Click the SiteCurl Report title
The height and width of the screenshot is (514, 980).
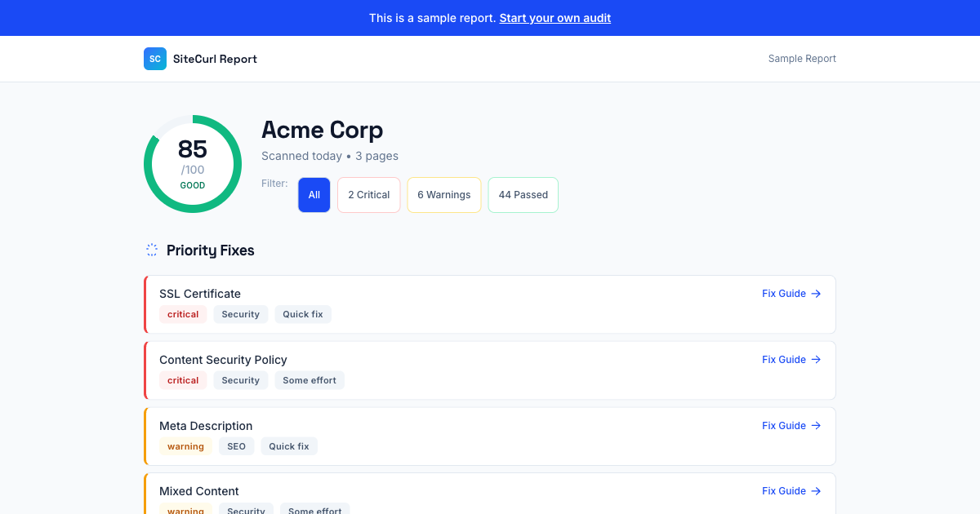coord(215,59)
